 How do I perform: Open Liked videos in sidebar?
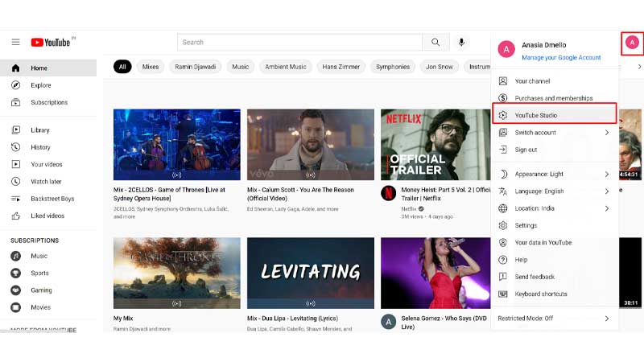[48, 216]
